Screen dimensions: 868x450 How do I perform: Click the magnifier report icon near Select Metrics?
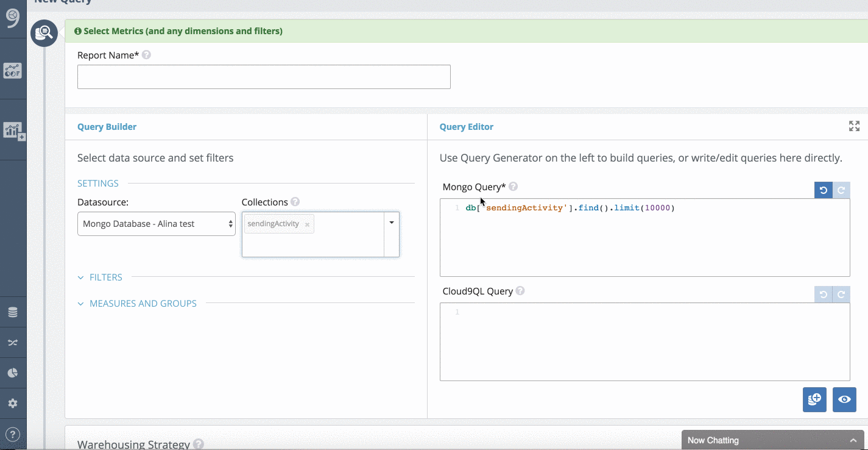(x=44, y=33)
